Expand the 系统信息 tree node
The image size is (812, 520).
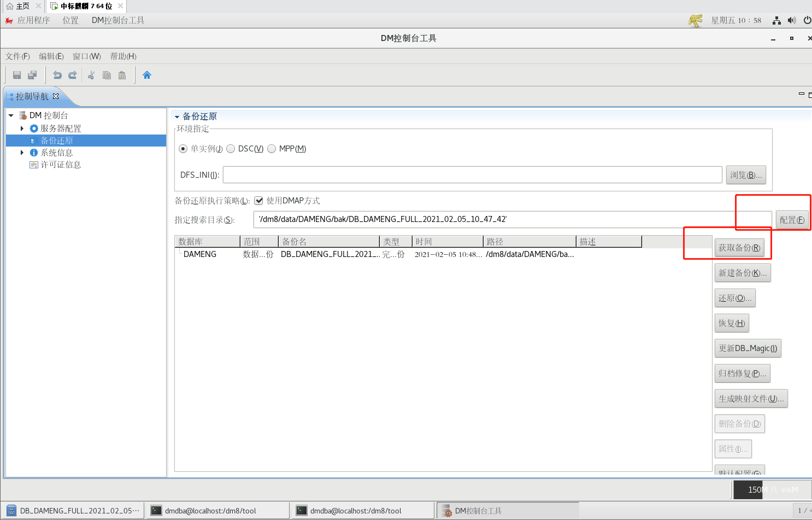22,153
